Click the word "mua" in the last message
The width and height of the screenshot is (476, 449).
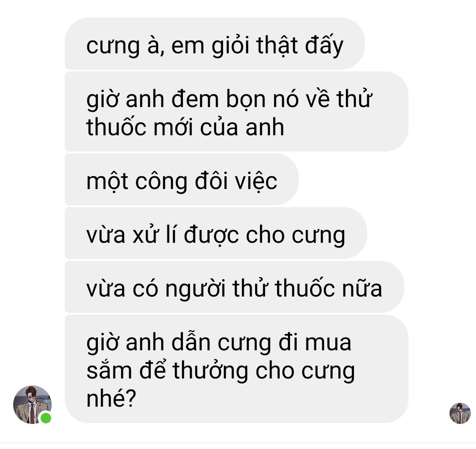pyautogui.click(x=328, y=342)
